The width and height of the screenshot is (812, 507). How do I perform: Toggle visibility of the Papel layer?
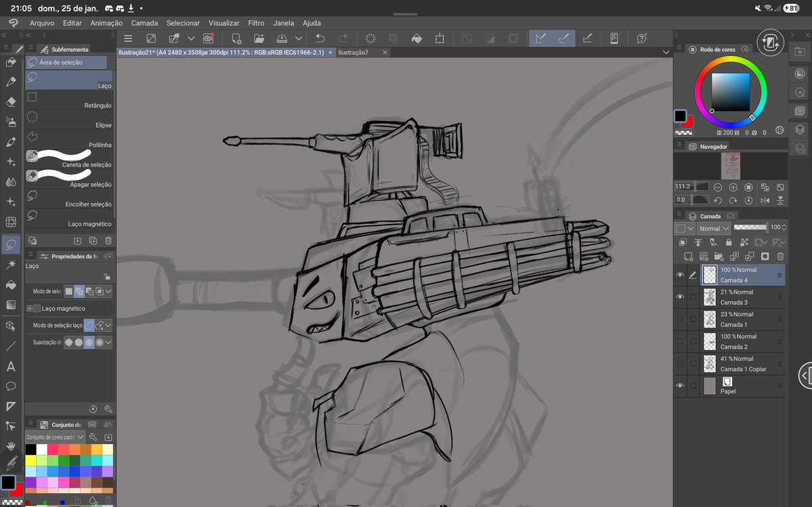coord(680,386)
